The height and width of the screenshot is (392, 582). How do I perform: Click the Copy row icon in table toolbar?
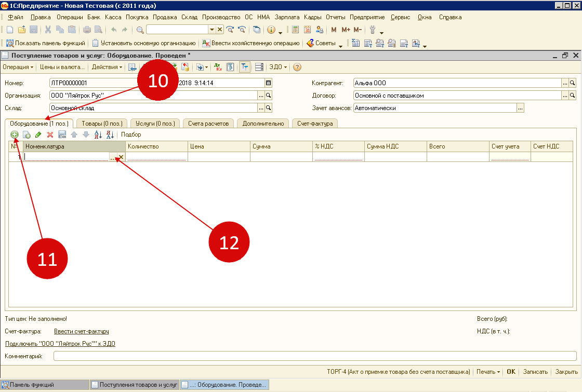pos(27,135)
